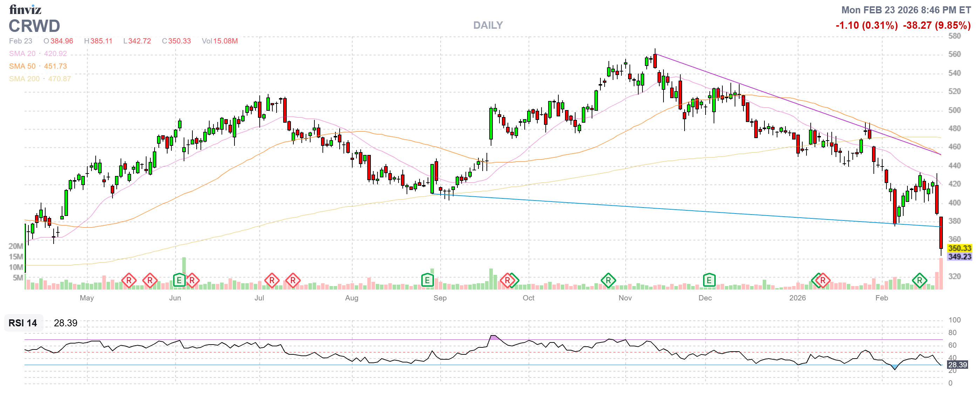Image resolution: width=980 pixels, height=394 pixels.
Task: Click the green E earnings marker near Jun
Action: coord(179,281)
